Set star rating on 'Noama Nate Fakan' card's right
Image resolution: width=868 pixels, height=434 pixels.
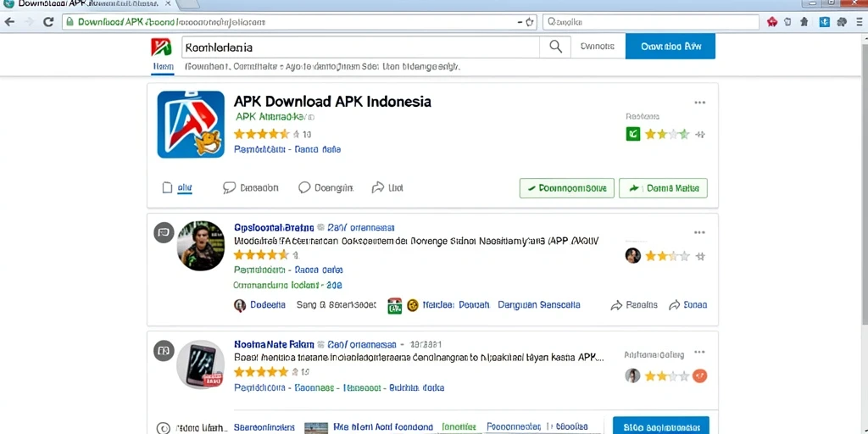[x=666, y=376]
